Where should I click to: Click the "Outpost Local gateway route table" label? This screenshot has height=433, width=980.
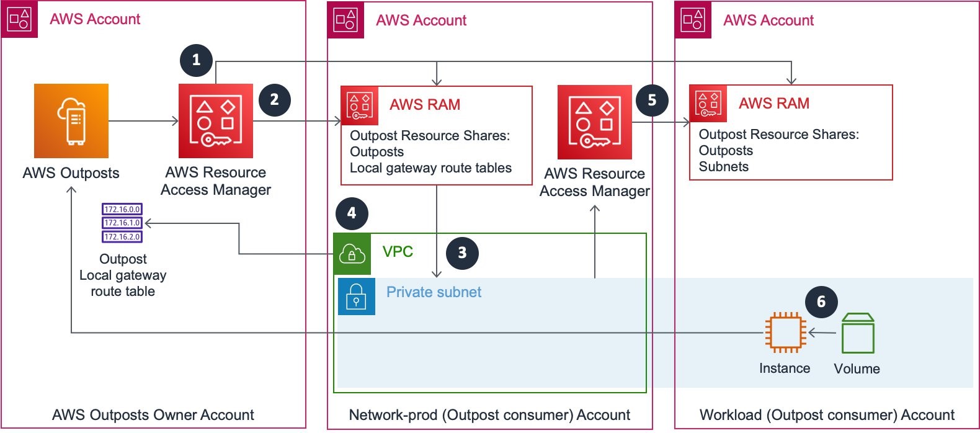coord(123,275)
